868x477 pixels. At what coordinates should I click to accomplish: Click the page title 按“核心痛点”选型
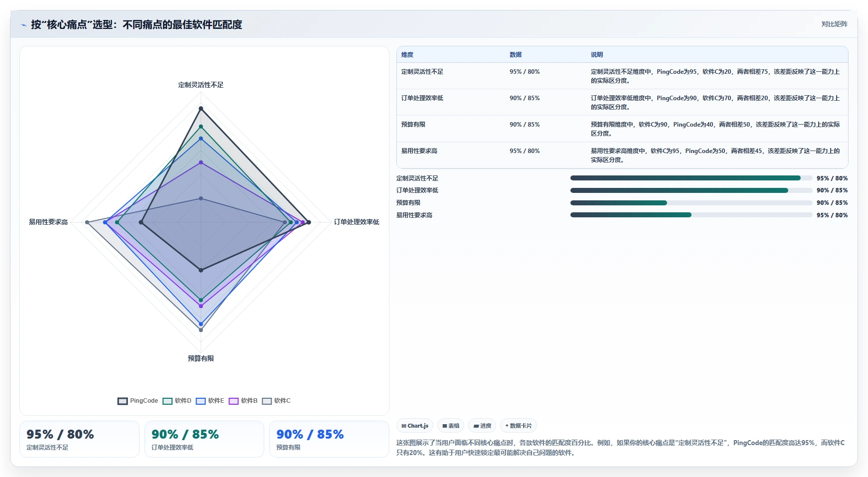137,25
